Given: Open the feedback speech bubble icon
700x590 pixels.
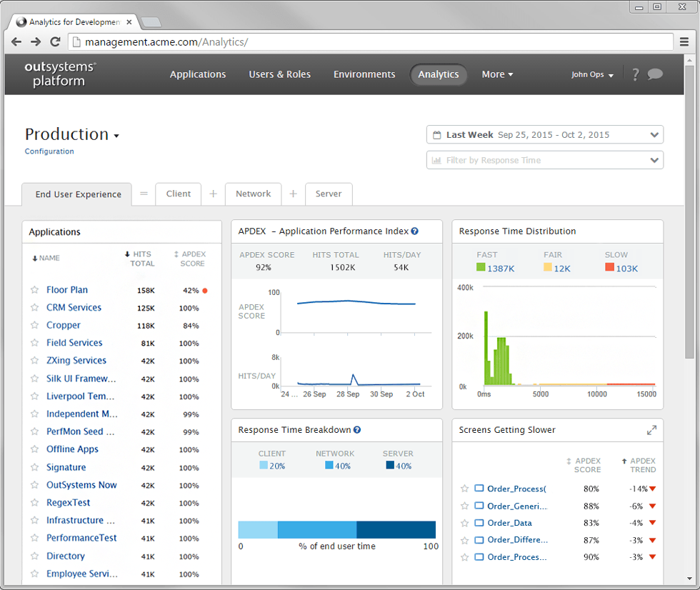Looking at the screenshot, I should pos(655,74).
